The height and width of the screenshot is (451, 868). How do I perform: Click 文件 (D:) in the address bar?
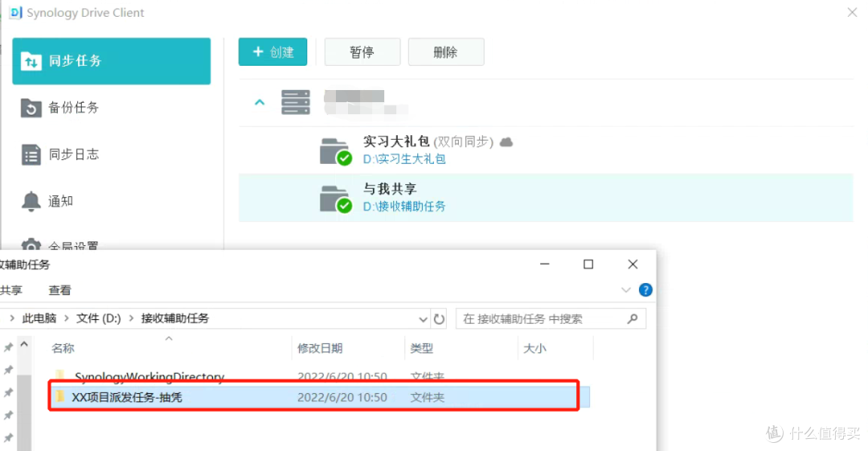(x=99, y=318)
